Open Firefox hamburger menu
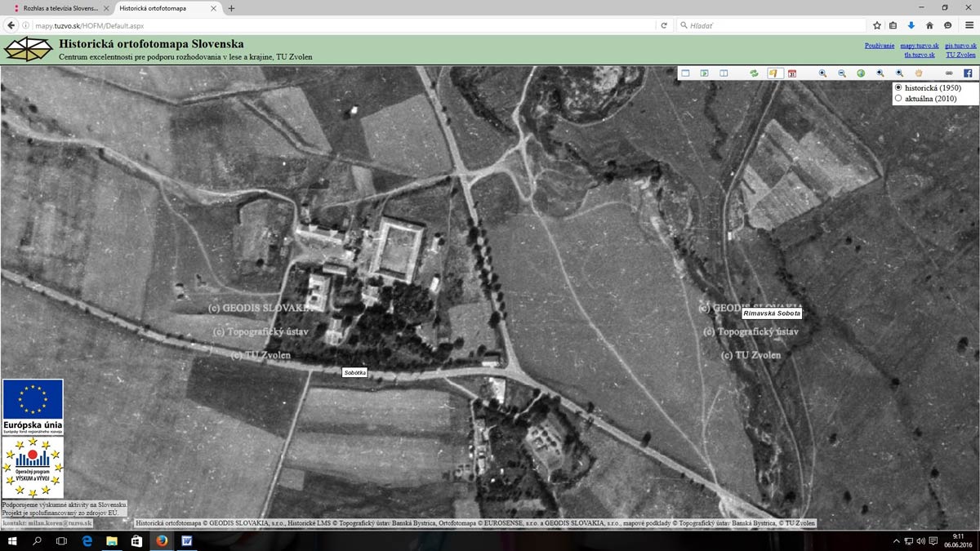Screen dimensions: 980x551 point(969,25)
